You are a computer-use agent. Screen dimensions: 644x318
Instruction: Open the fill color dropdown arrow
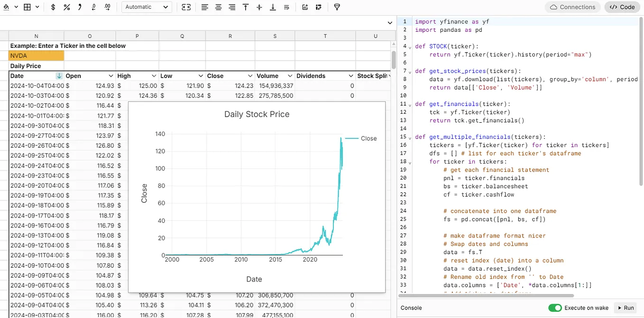click(16, 7)
